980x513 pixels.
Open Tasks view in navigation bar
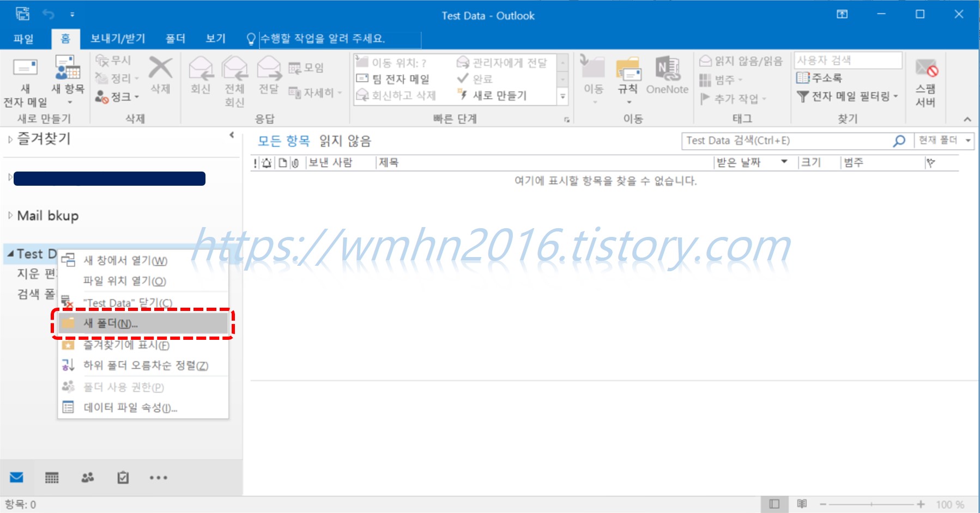pyautogui.click(x=123, y=478)
